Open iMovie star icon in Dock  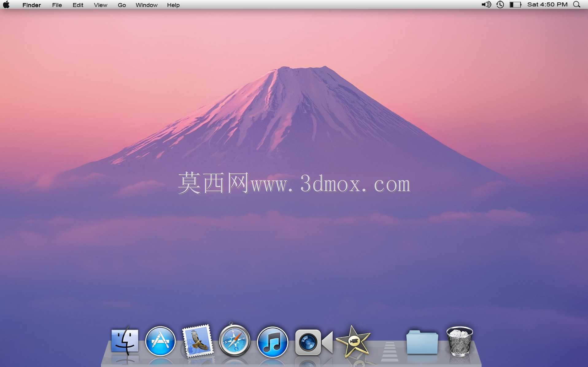(353, 342)
